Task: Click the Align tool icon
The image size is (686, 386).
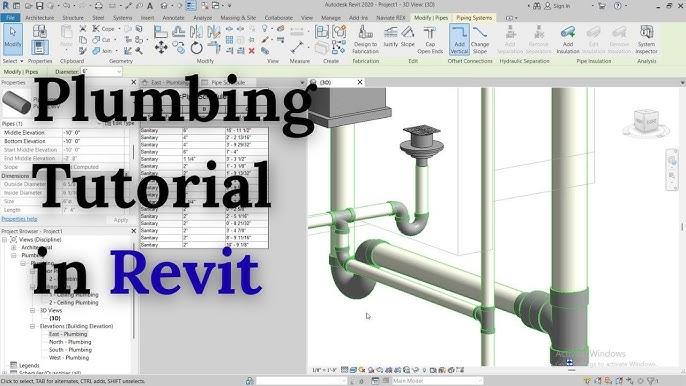Action: coord(161,31)
